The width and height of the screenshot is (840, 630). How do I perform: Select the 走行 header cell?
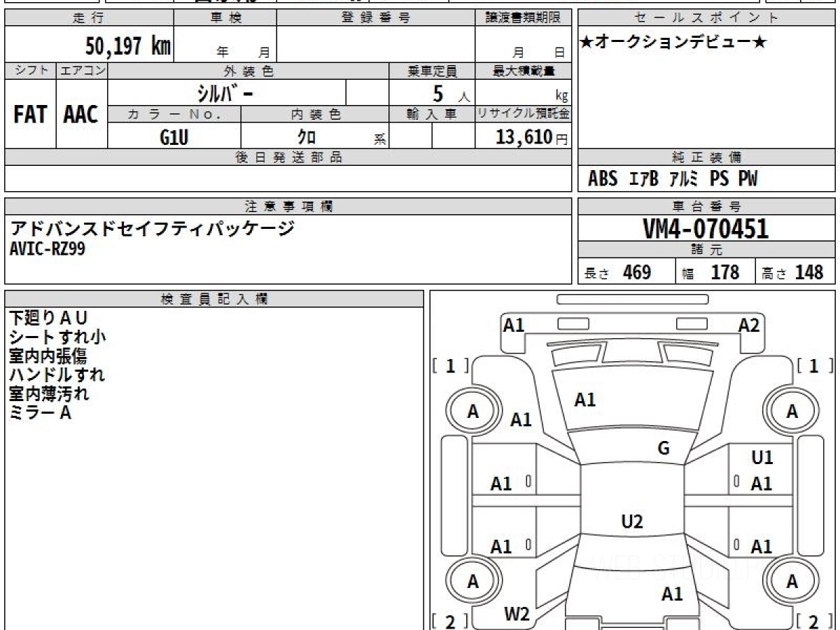pos(88,18)
